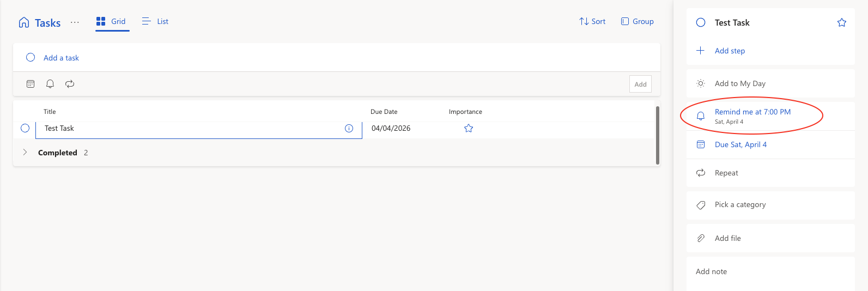Switch to the List view tab
Screen dimensions: 868x291
pos(155,21)
